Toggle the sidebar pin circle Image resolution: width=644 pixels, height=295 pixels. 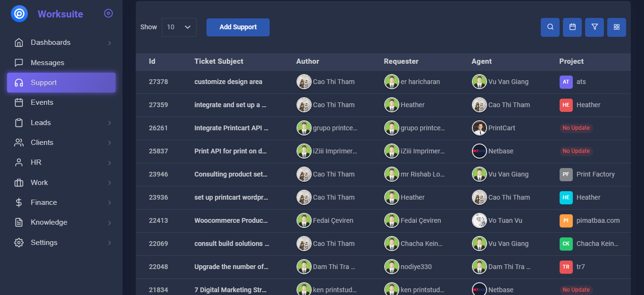point(108,14)
